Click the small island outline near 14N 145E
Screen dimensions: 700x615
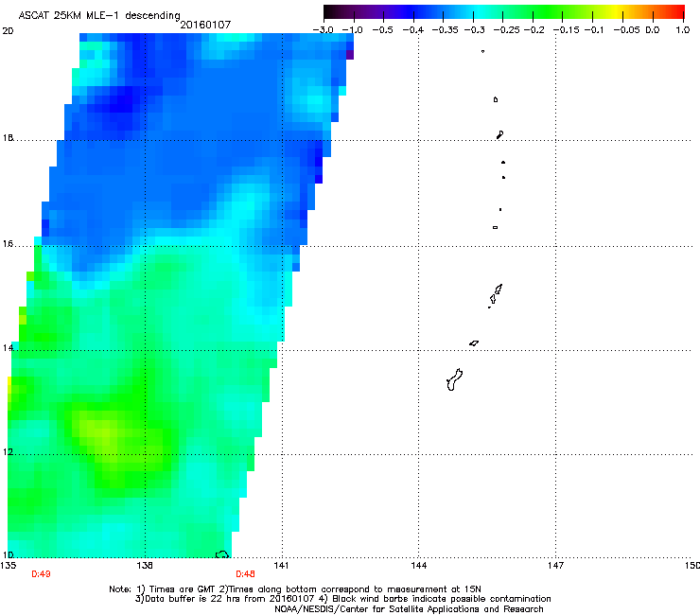[x=474, y=343]
